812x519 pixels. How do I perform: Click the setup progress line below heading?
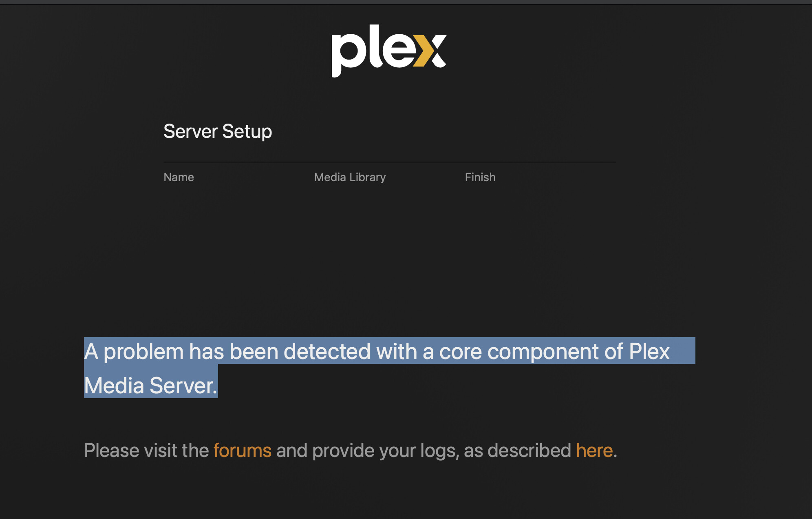[x=389, y=162]
